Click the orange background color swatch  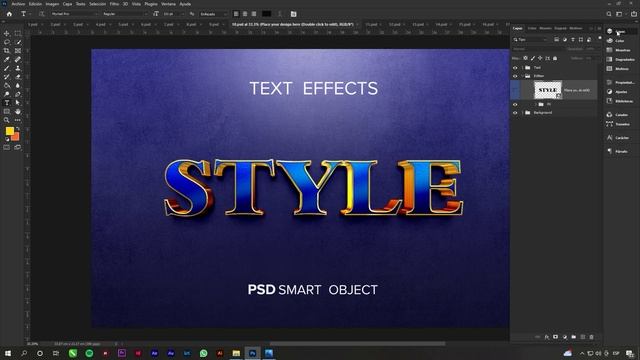click(x=16, y=137)
